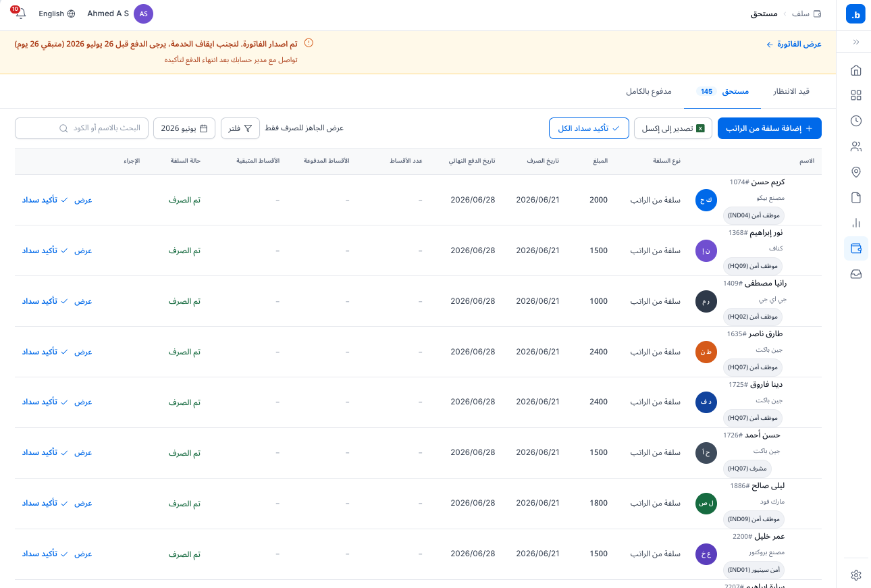Open the settings gear in the sidebar
The height and width of the screenshot is (588, 871).
pos(856,575)
